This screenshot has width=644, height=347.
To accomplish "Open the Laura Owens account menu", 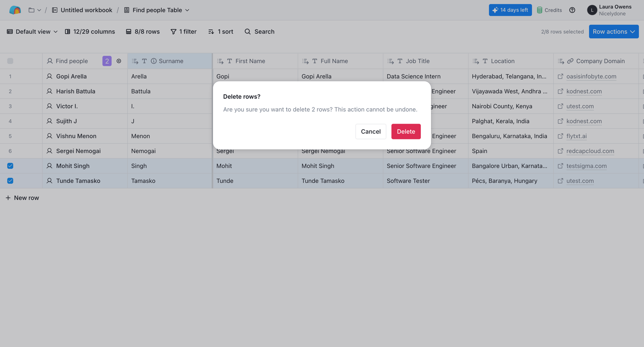I will [609, 10].
